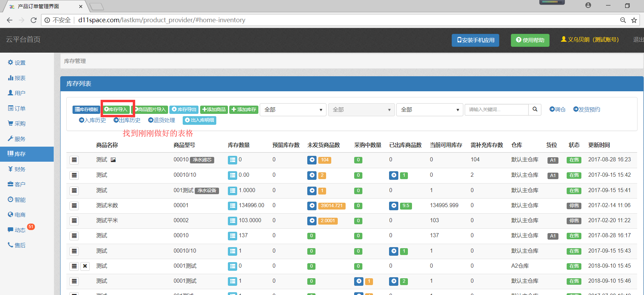
Task: Bookmark page with star icon
Action: pyautogui.click(x=634, y=20)
